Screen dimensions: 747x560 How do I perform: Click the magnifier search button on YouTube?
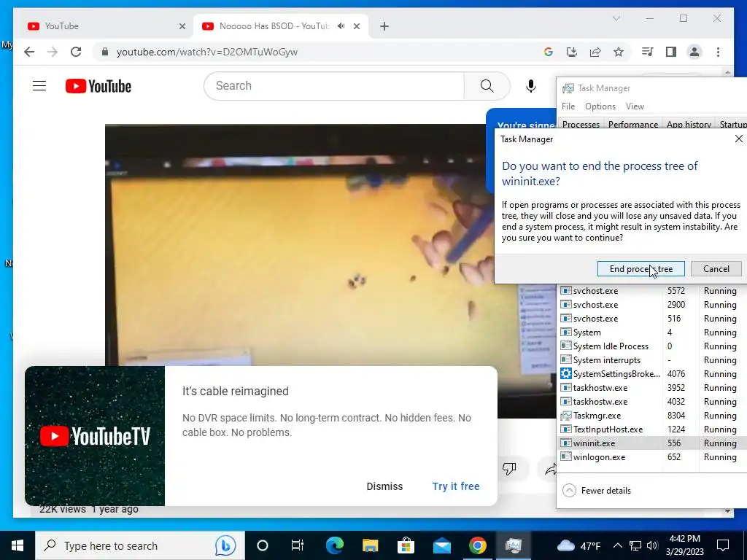point(487,86)
